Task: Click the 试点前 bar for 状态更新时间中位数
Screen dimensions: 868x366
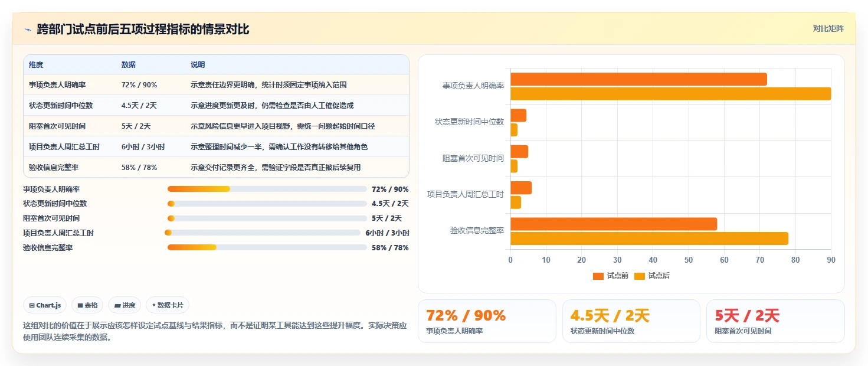Action: (x=518, y=115)
